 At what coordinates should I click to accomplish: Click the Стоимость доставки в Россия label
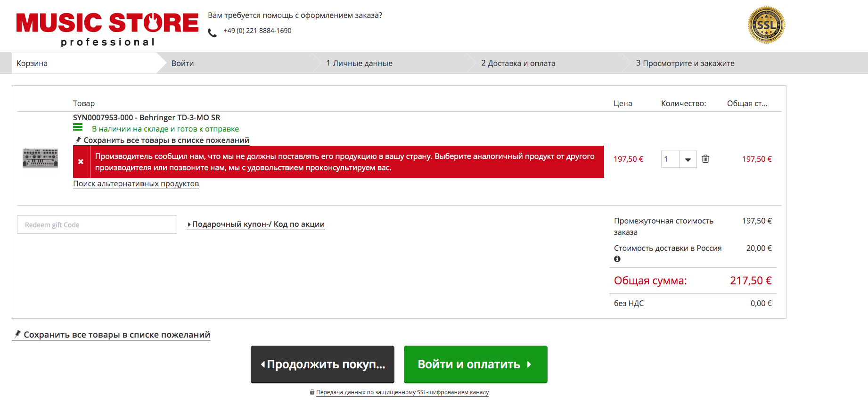tap(668, 248)
